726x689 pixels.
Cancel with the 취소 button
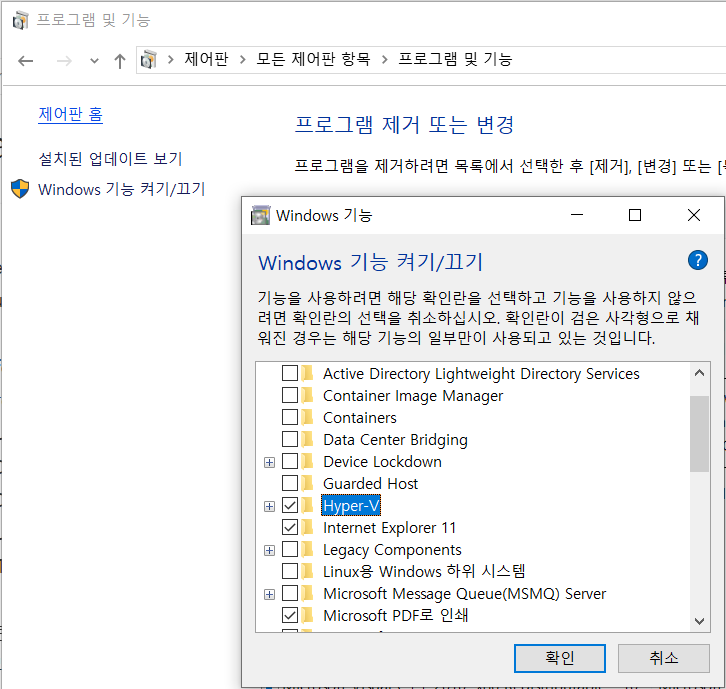click(663, 658)
